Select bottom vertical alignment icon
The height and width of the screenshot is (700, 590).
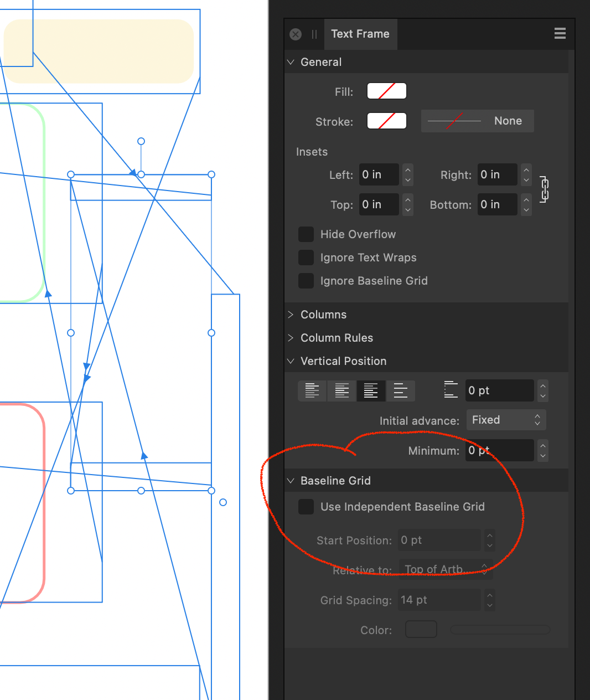[x=371, y=390]
